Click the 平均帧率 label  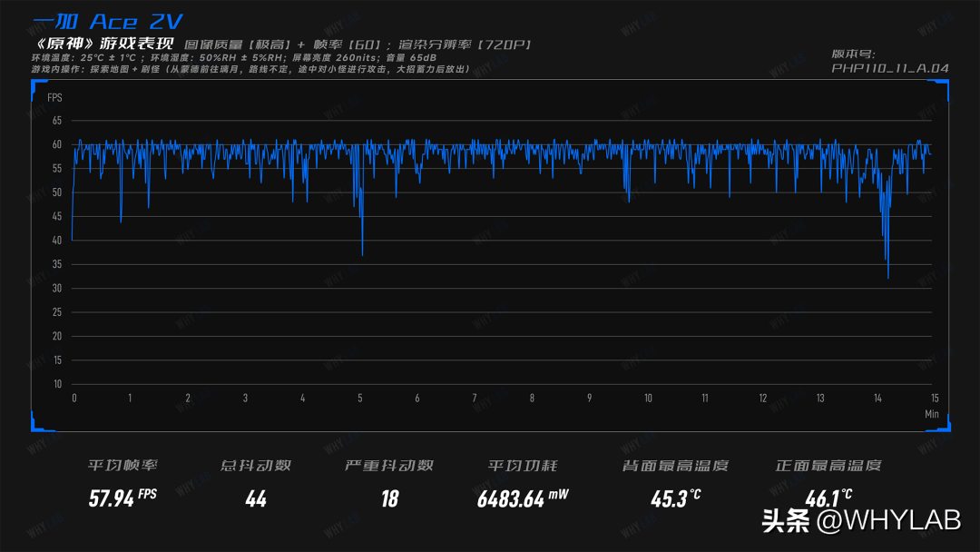[x=122, y=465]
